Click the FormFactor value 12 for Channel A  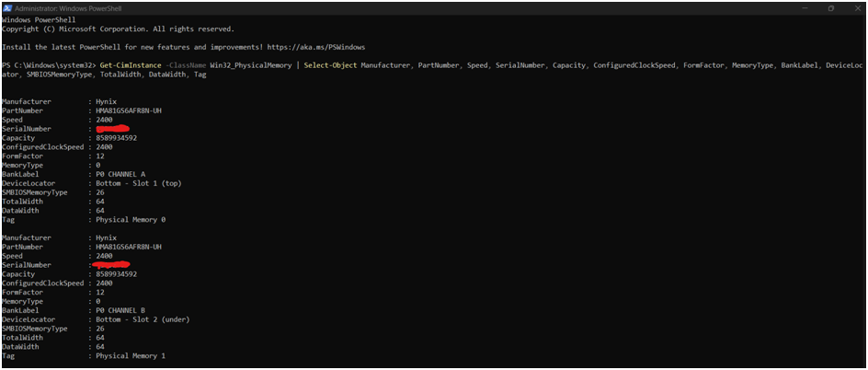pyautogui.click(x=100, y=156)
